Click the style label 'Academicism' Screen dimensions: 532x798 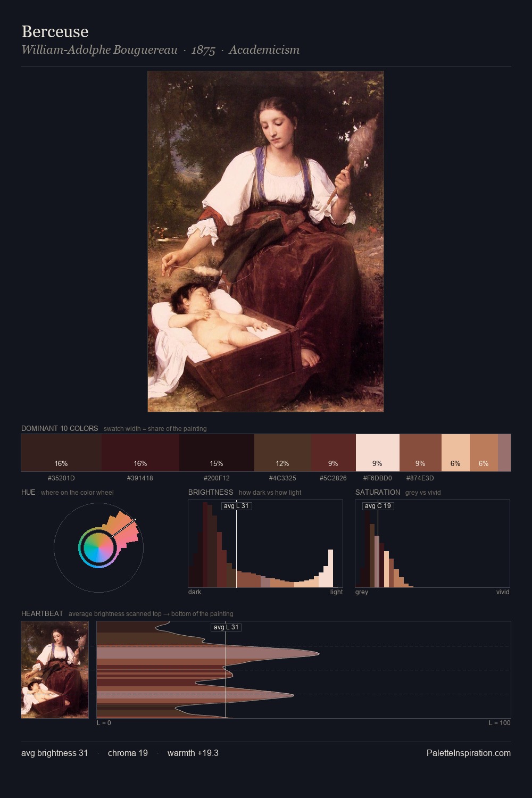pos(264,50)
